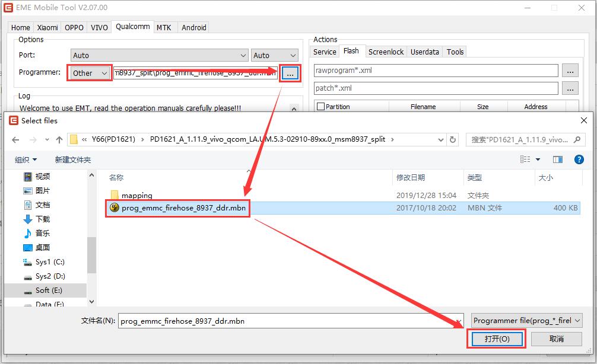This screenshot has width=597, height=364.
Task: Change the file view layout icon
Action: click(525, 159)
